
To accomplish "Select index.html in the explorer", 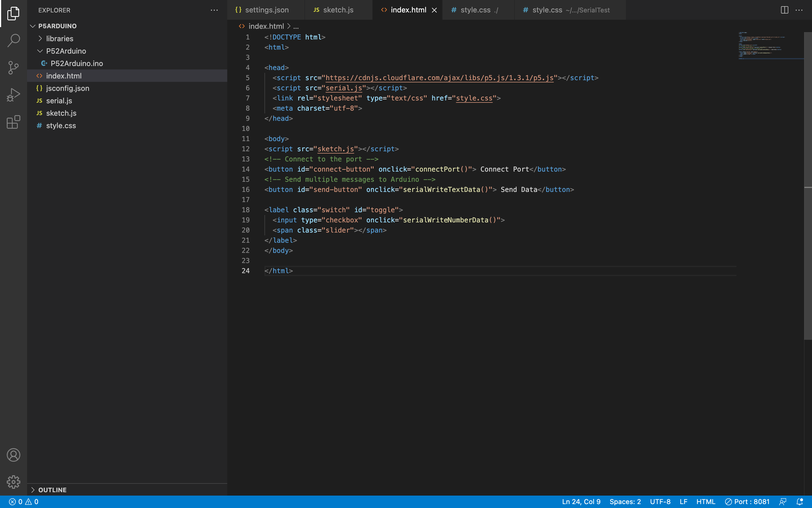I will point(127,76).
